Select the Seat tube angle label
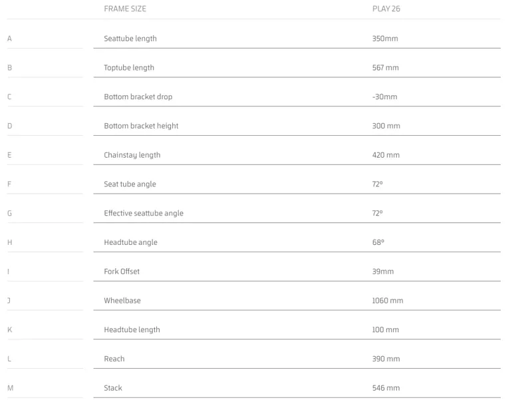This screenshot has width=532, height=404. (130, 184)
